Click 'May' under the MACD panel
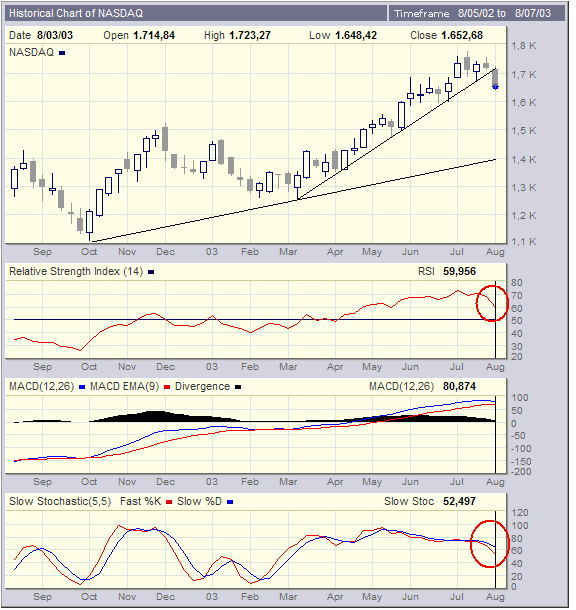 tap(372, 482)
